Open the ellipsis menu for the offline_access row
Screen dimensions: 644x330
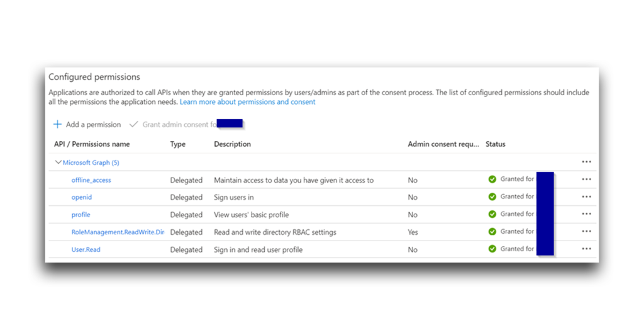(x=587, y=179)
